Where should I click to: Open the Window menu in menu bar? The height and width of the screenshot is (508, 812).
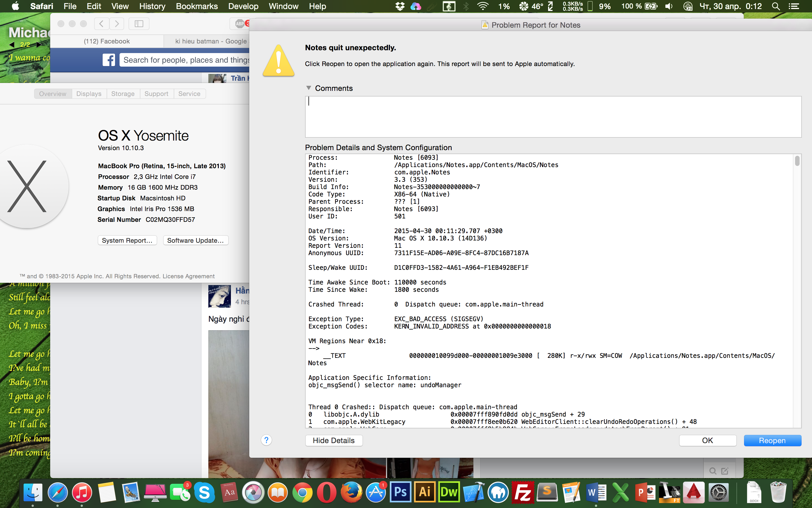point(284,6)
